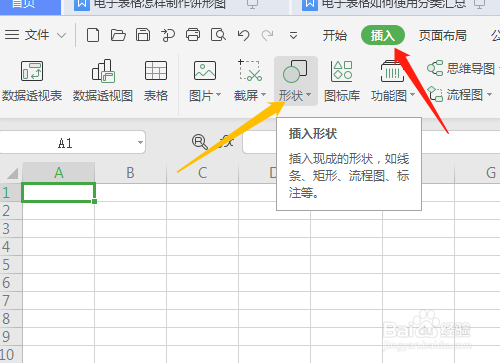Select column C header

(202, 173)
